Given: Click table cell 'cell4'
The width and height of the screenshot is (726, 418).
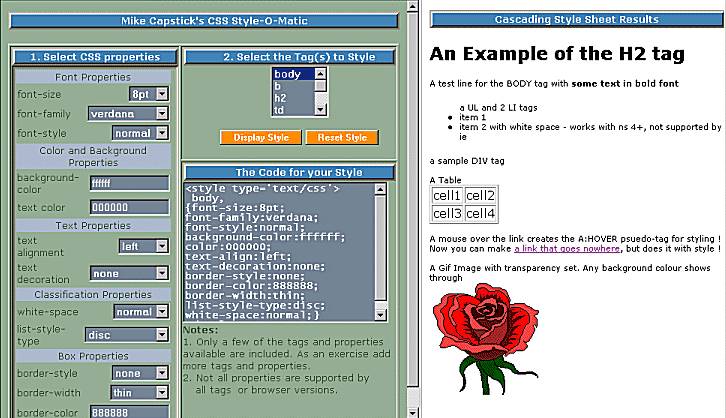Looking at the screenshot, I should coord(480,213).
